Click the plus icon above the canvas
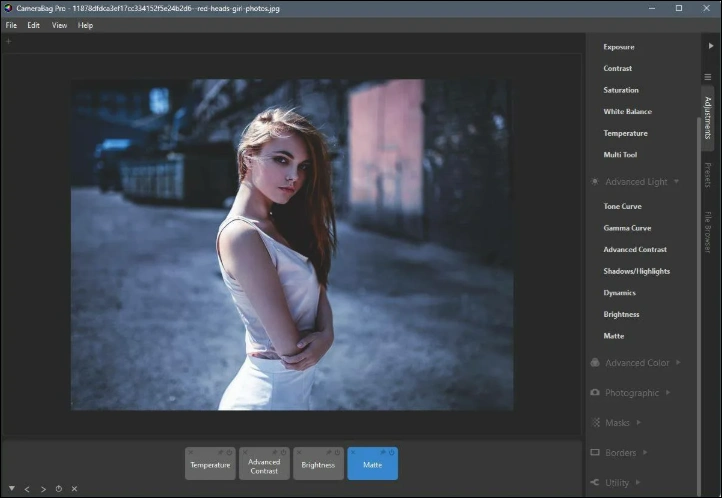The height and width of the screenshot is (498, 722). [x=8, y=42]
